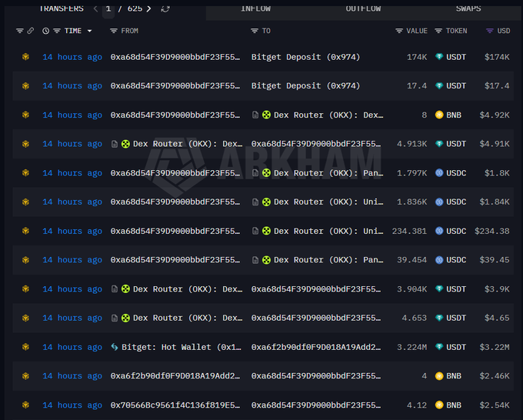This screenshot has height=420, width=523.
Task: Click the OKX logo icon in the $4.91K row
Action: pos(125,144)
